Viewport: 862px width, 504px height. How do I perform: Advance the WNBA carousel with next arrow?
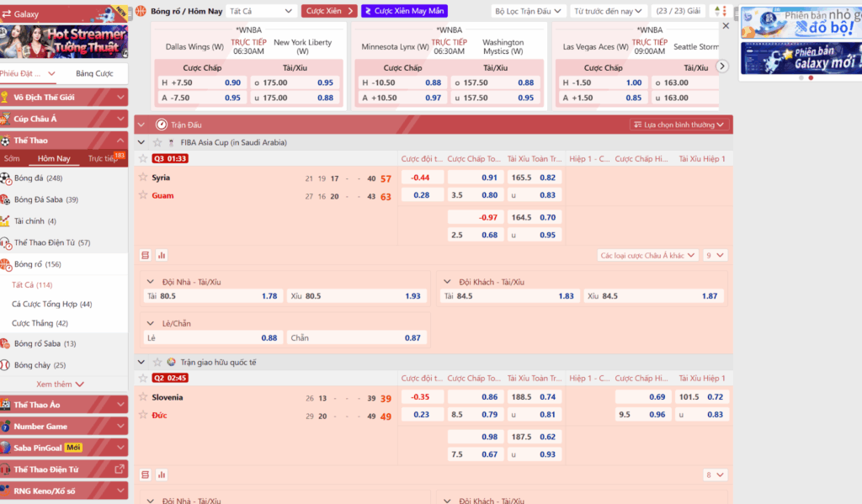pyautogui.click(x=722, y=66)
